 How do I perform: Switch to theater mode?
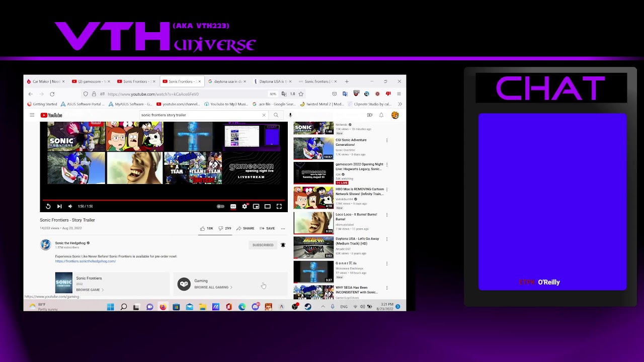click(268, 206)
